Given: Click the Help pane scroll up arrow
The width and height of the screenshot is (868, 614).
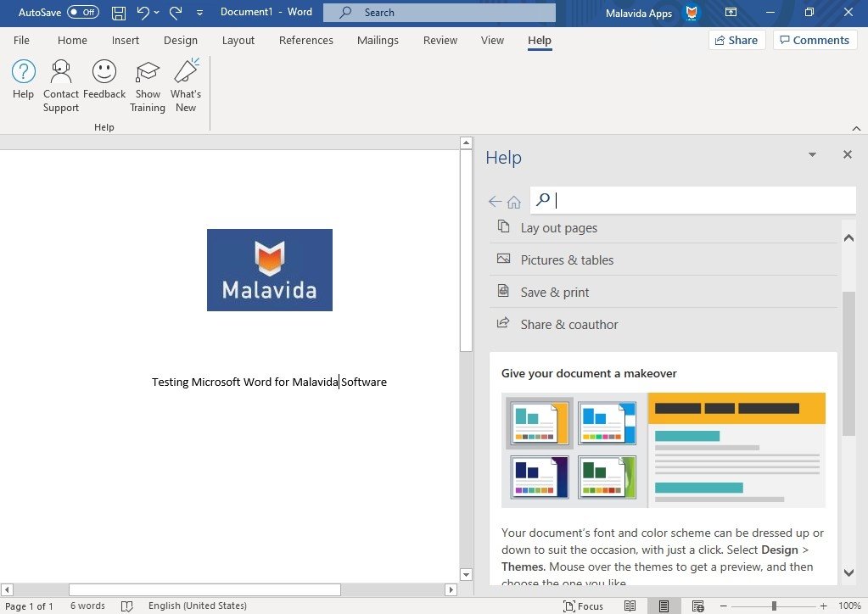Looking at the screenshot, I should 848,237.
